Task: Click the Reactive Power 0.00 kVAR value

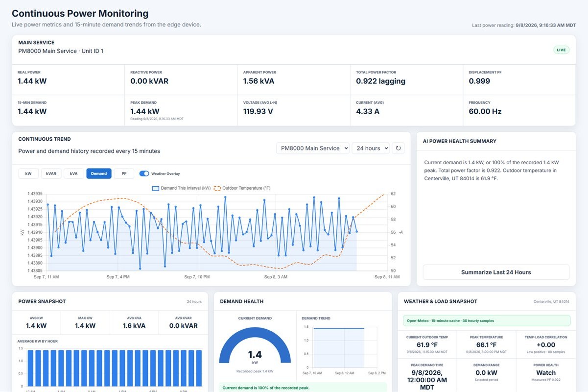Action: click(149, 81)
